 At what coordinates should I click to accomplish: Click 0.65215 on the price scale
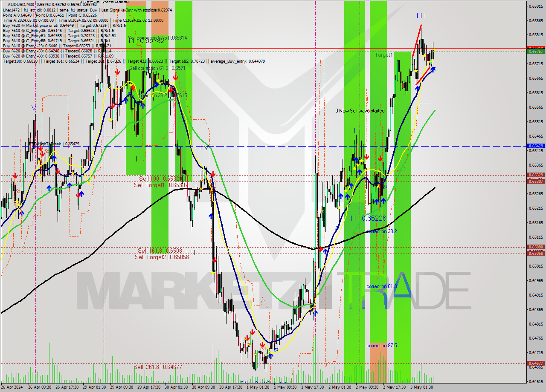coord(536,208)
